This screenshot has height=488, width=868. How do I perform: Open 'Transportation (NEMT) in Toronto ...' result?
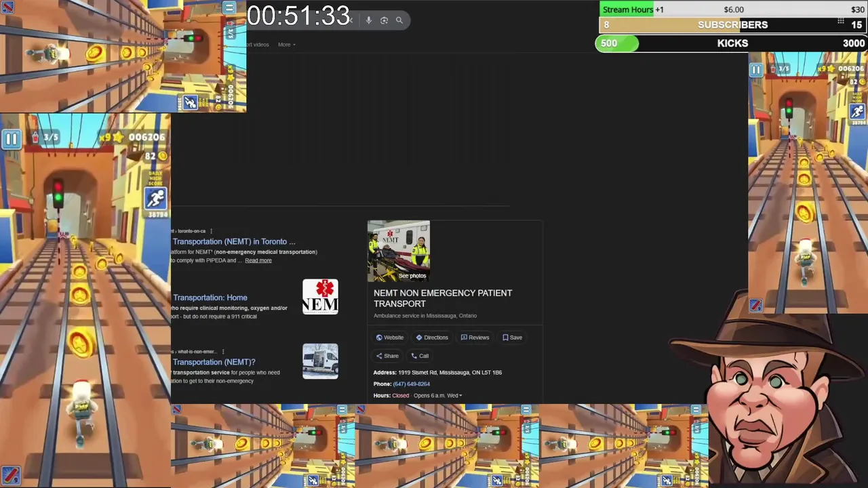[234, 241]
